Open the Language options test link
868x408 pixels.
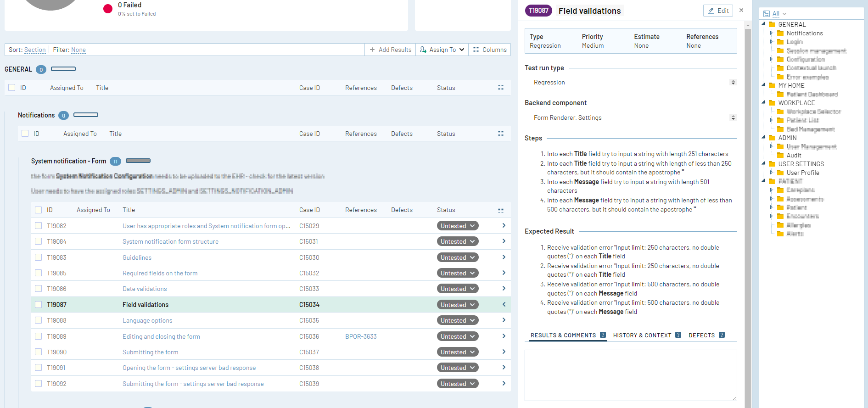coord(147,320)
